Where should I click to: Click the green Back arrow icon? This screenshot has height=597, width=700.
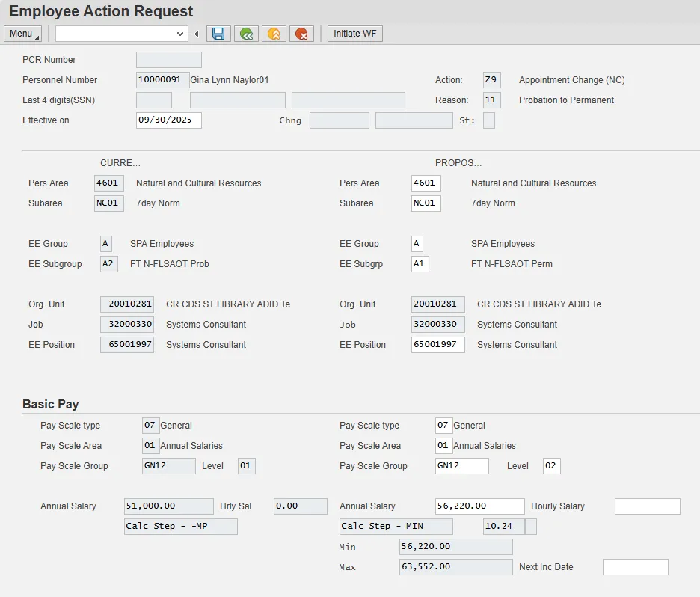click(x=246, y=34)
